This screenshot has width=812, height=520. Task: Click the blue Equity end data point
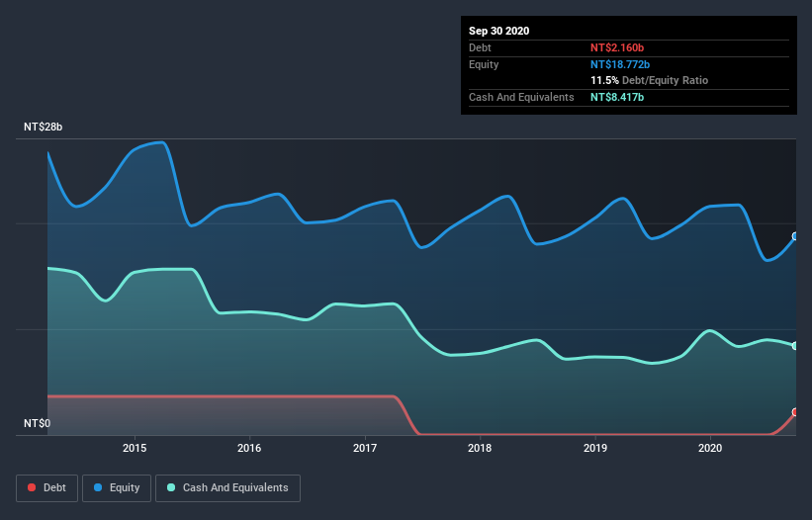click(795, 236)
